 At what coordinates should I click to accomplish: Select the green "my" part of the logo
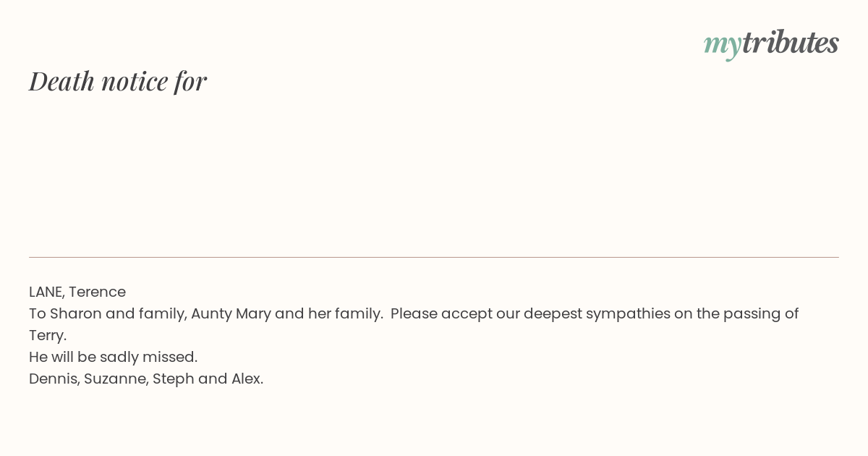click(723, 45)
